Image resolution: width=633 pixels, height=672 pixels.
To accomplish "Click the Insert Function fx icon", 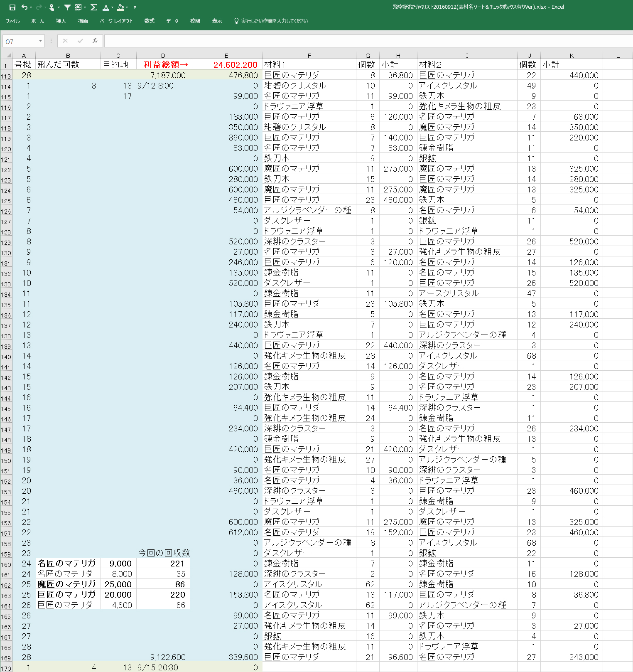I will click(x=95, y=41).
